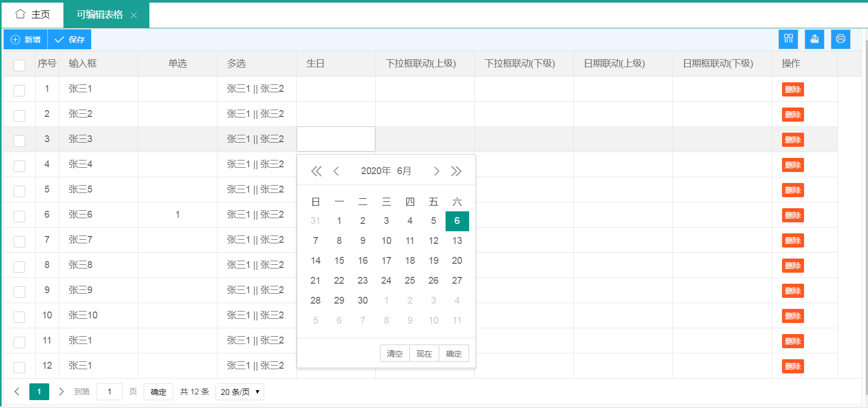Check the checkbox for row 1
Image resolution: width=868 pixels, height=408 pixels.
click(19, 90)
